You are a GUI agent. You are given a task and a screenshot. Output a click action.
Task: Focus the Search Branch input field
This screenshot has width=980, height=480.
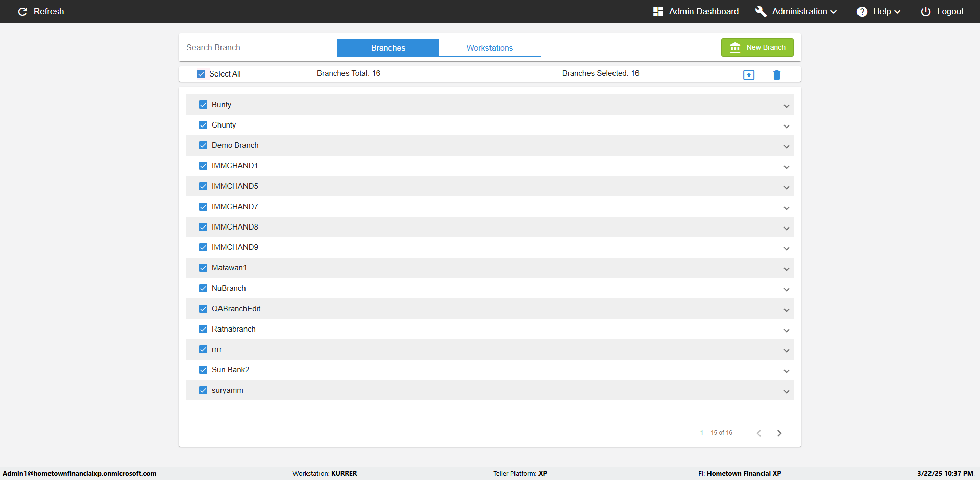(237, 47)
